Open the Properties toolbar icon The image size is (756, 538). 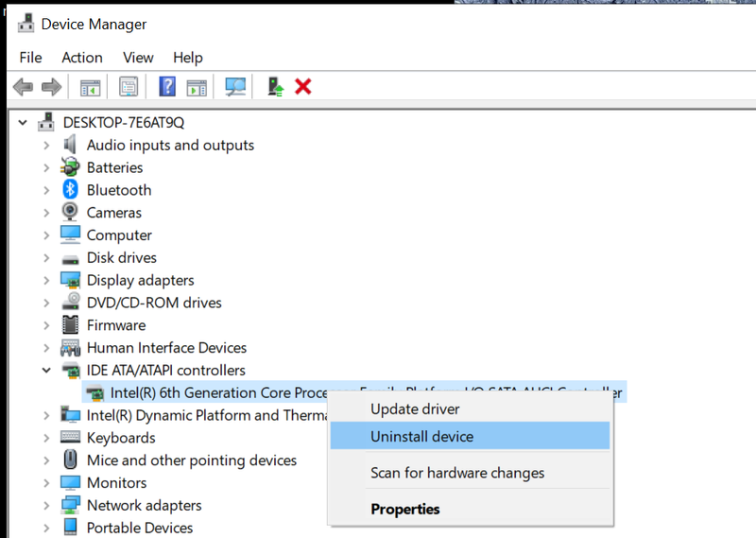click(129, 87)
